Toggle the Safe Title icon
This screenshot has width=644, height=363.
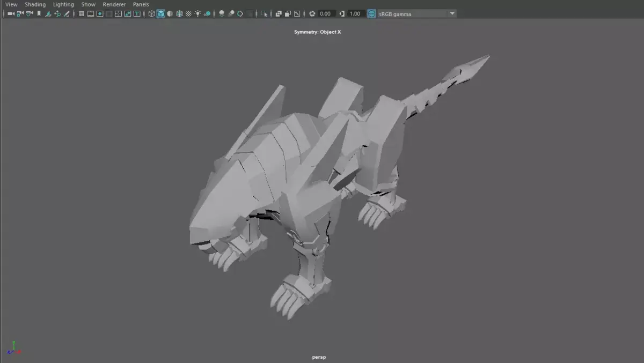click(137, 13)
